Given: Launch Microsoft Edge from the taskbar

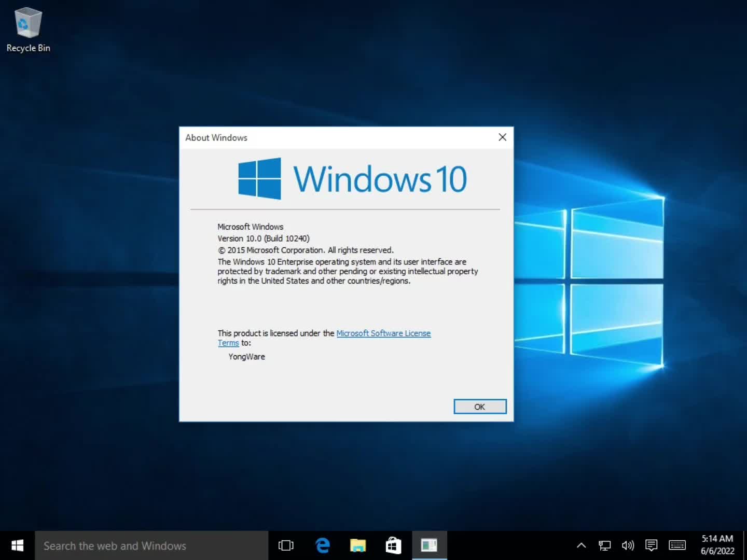Looking at the screenshot, I should tap(322, 545).
